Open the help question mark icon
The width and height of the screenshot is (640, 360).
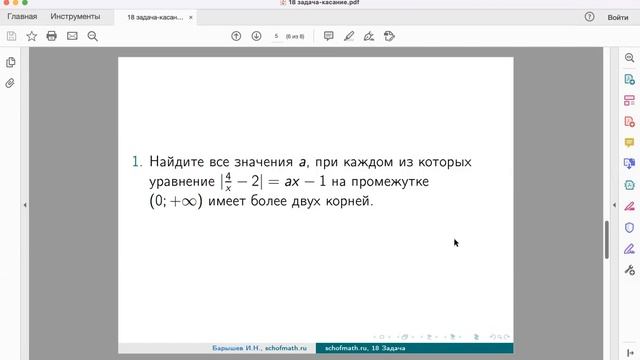(589, 17)
